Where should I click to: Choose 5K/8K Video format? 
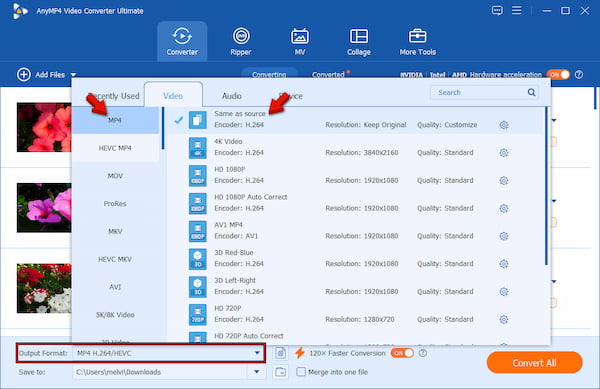pyautogui.click(x=115, y=315)
